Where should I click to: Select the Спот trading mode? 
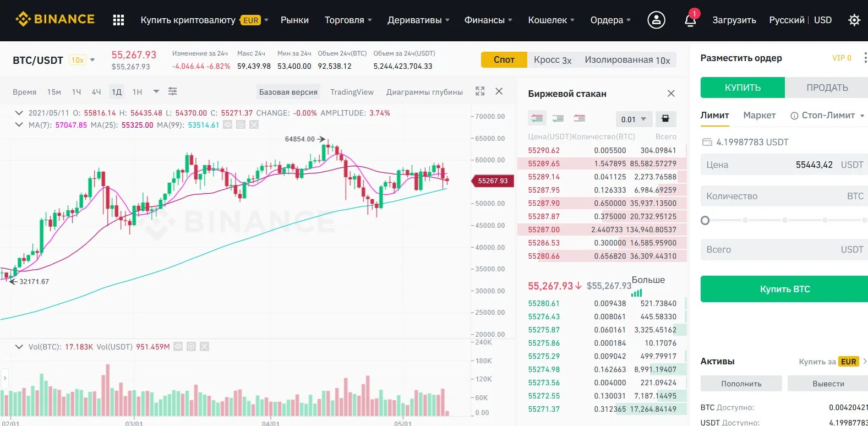pos(504,59)
